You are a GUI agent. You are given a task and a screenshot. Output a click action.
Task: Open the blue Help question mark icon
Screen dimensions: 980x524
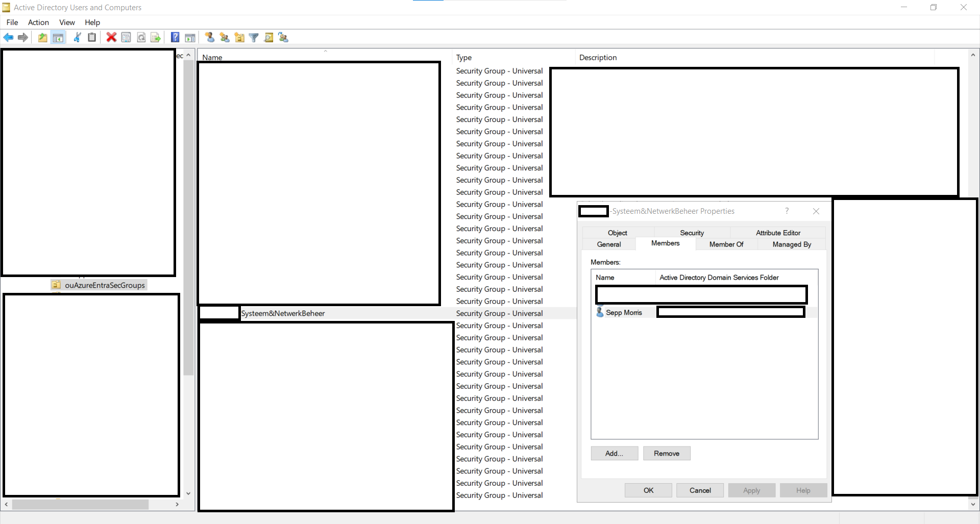(x=175, y=37)
